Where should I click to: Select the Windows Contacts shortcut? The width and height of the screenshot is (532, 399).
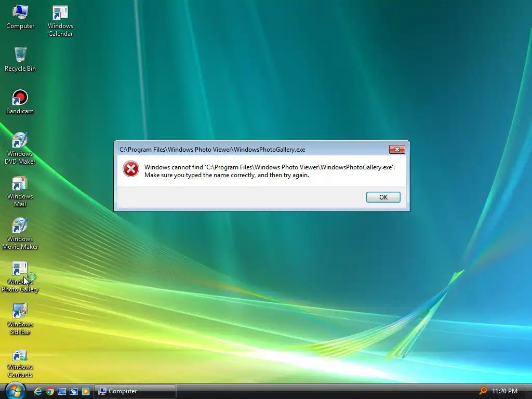coord(20,363)
